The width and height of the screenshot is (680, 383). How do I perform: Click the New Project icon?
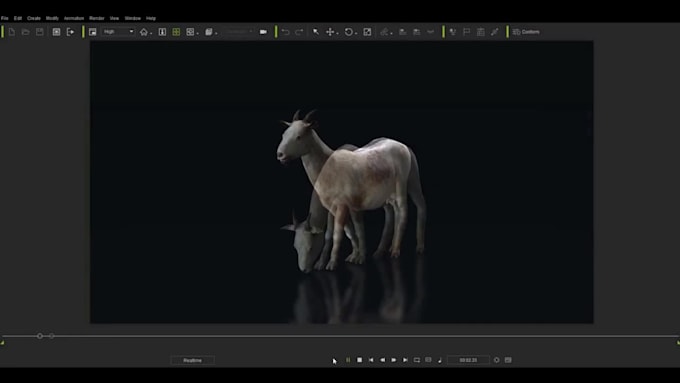(12, 32)
